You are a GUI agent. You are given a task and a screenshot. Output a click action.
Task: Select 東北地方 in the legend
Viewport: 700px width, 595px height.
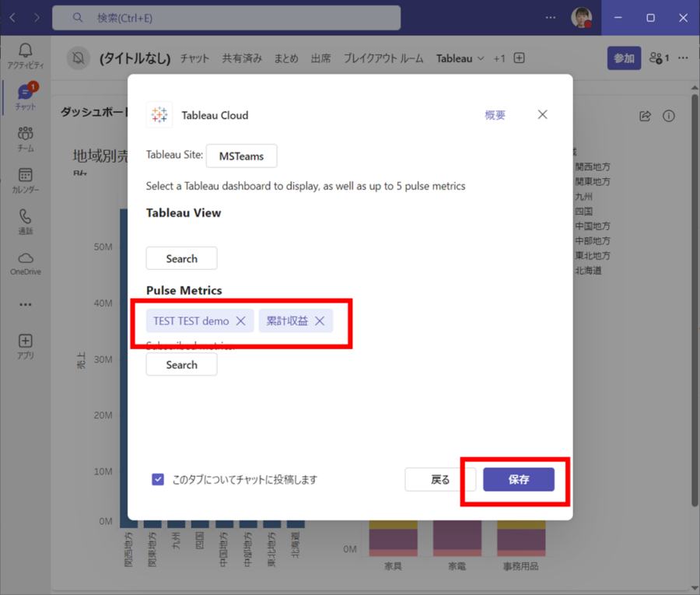592,256
